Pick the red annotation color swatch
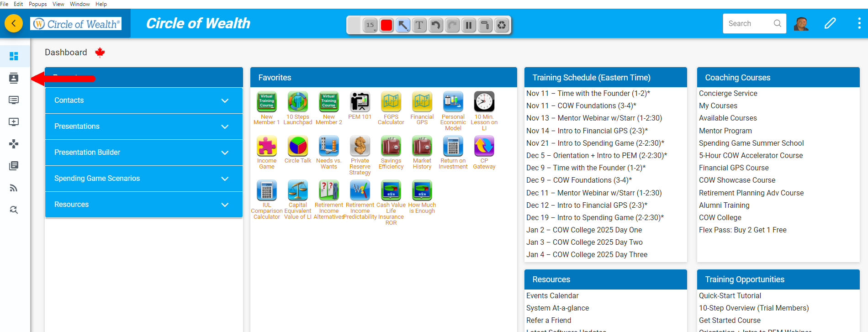 point(386,25)
